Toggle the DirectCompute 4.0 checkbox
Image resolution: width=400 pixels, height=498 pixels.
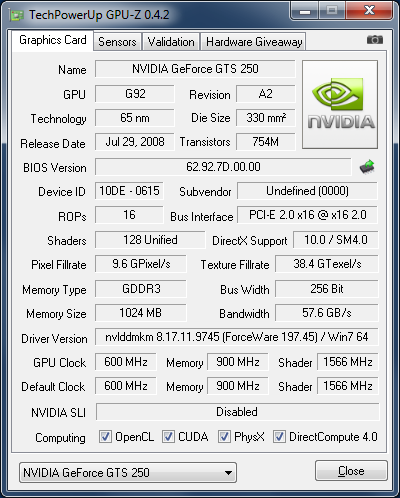[279, 437]
